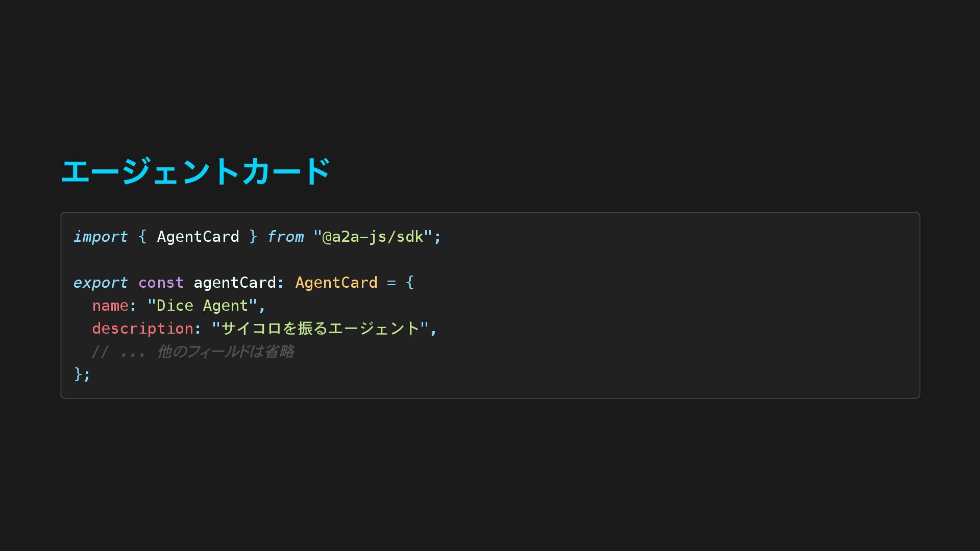Click the サイコロを振るエージェント string
Image resolution: width=980 pixels, height=551 pixels.
click(320, 328)
